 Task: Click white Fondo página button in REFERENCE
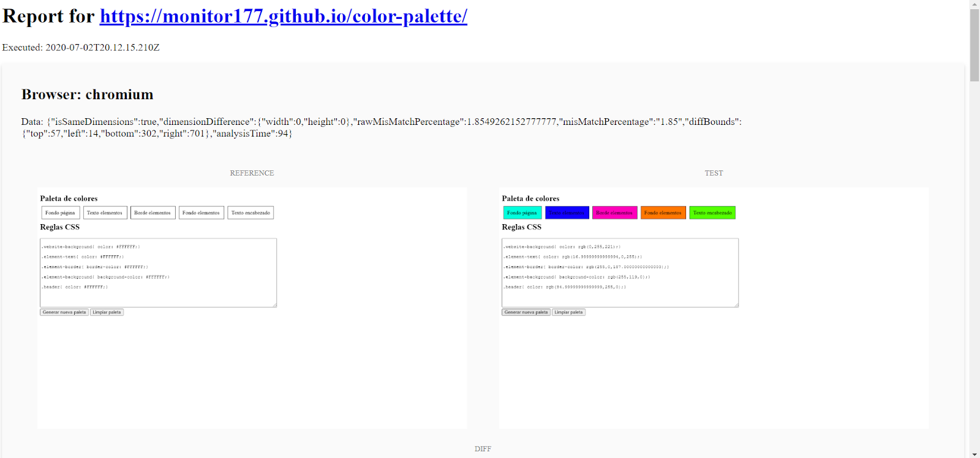pos(60,212)
